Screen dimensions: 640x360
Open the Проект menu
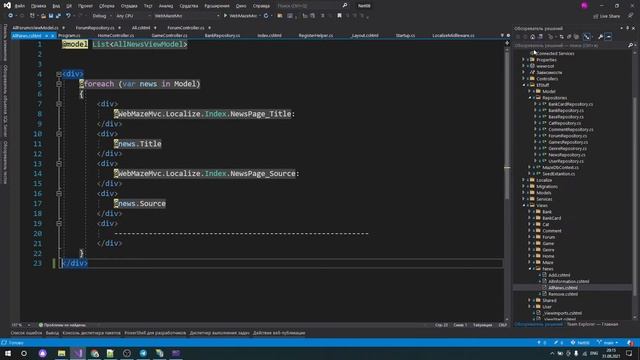(85, 6)
